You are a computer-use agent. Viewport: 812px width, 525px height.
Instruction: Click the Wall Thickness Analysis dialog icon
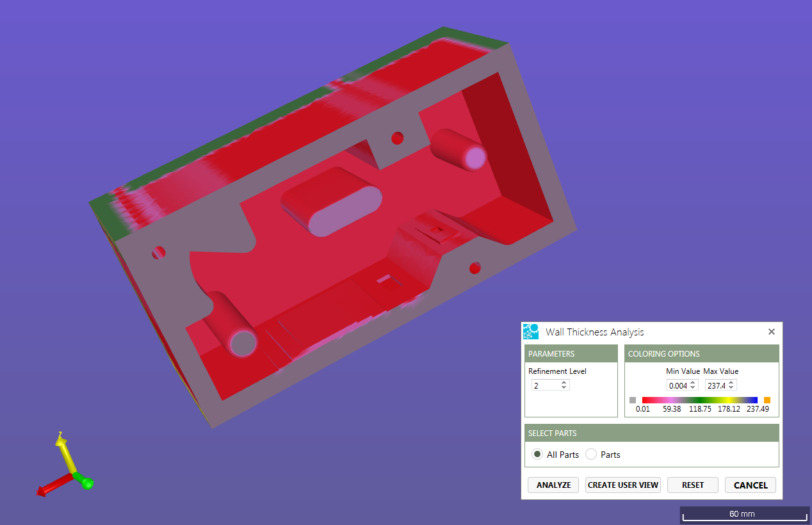[x=531, y=332]
